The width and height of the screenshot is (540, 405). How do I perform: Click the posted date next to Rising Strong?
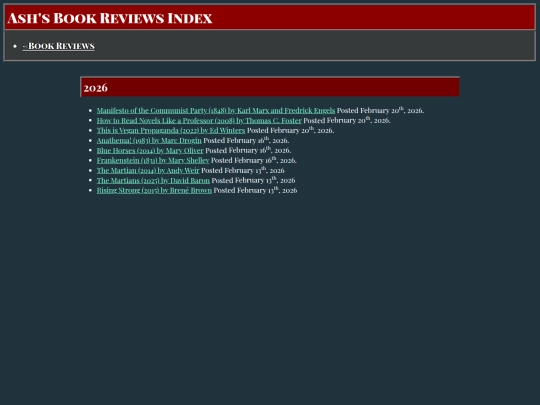pos(255,190)
